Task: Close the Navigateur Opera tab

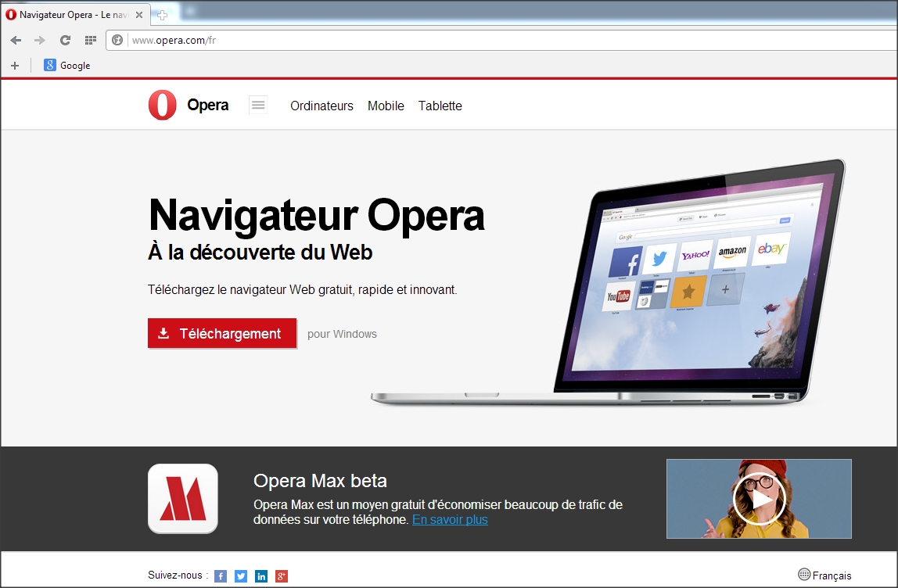Action: (139, 15)
